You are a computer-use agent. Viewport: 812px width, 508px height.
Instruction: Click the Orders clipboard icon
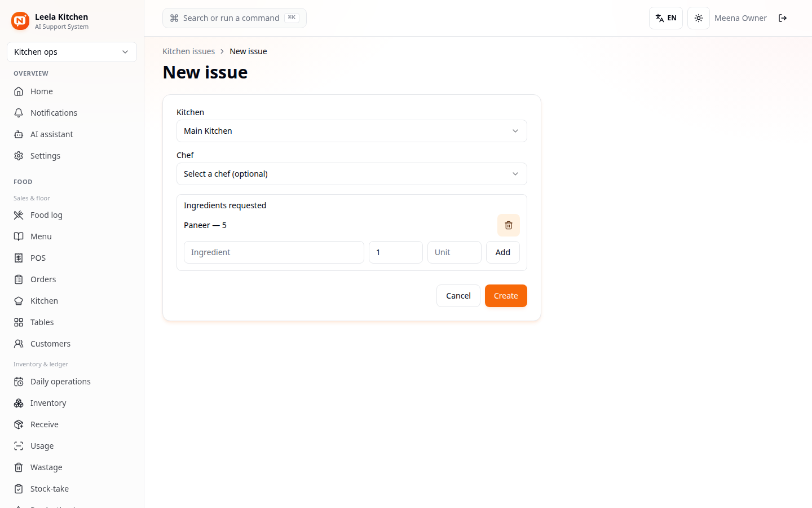coord(19,279)
